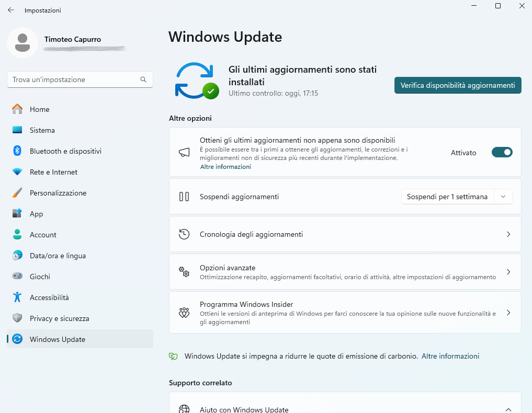Click the globe icon for Aiuto con Windows Update
The width and height of the screenshot is (532, 413).
coord(184,409)
